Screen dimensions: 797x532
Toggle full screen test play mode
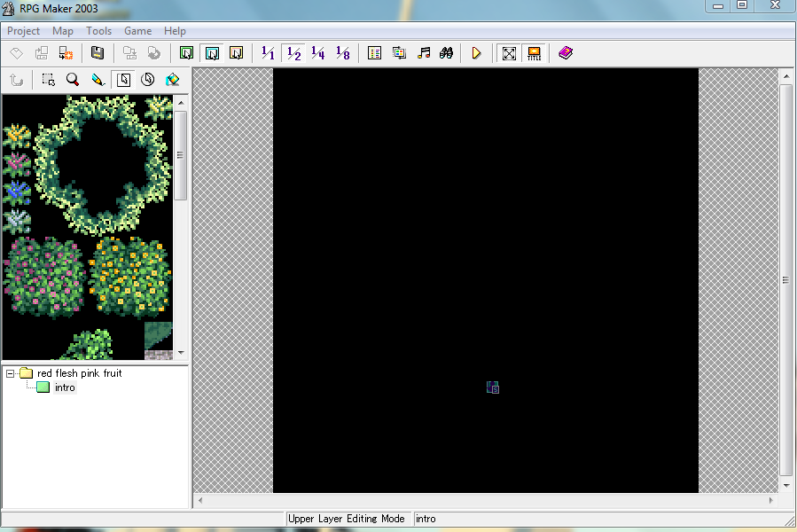509,53
